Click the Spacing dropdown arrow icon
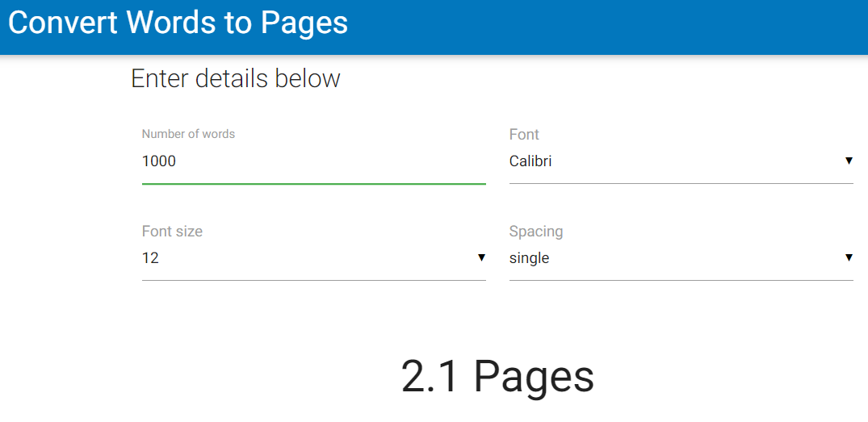The image size is (868, 422). pos(849,257)
